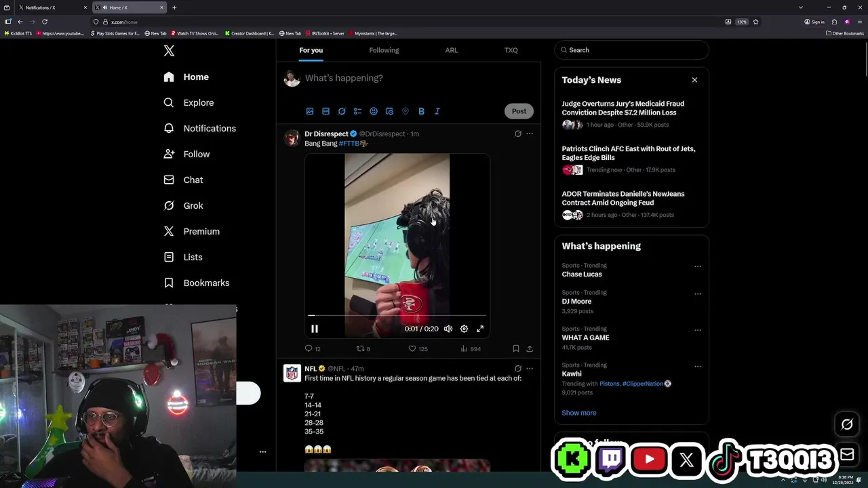
Task: Open options for Kawhi trend
Action: (x=698, y=366)
